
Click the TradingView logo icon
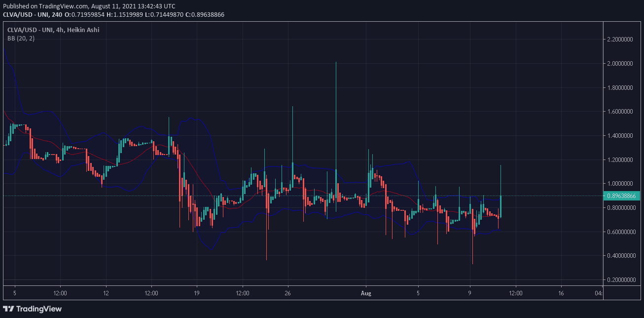click(8, 309)
